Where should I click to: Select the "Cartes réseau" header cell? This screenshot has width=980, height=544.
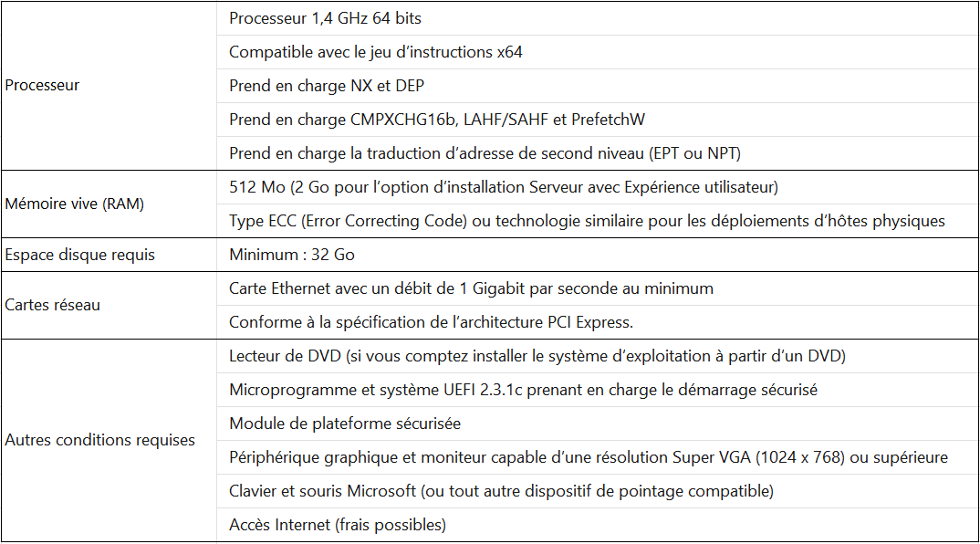[x=53, y=305]
